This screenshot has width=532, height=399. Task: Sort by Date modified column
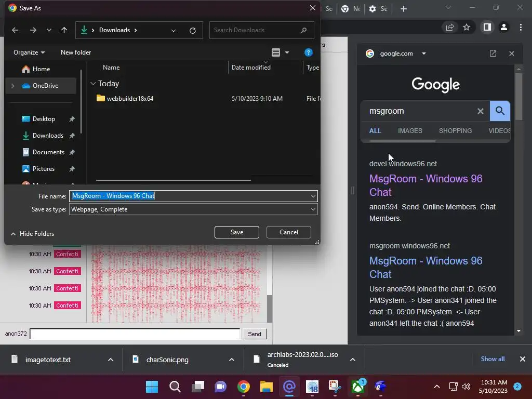click(x=251, y=68)
